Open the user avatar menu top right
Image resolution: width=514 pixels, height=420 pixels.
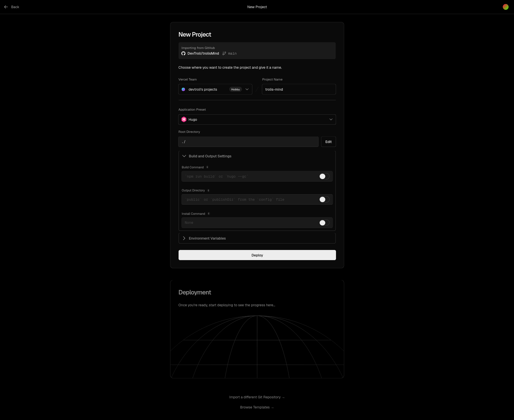506,7
